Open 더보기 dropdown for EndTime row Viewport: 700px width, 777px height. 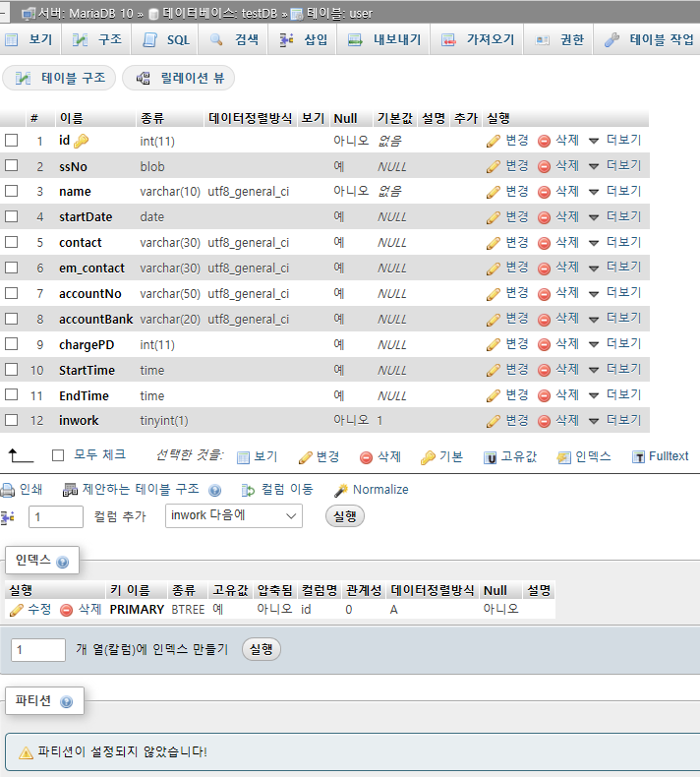pos(615,395)
